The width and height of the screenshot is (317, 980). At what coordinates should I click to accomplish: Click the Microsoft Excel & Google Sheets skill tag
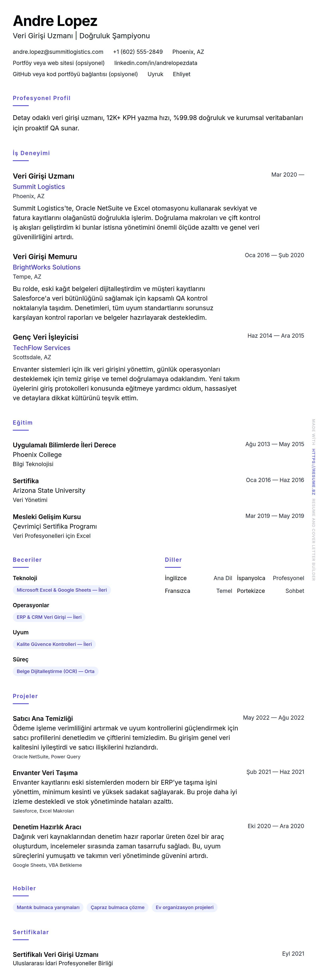click(62, 590)
